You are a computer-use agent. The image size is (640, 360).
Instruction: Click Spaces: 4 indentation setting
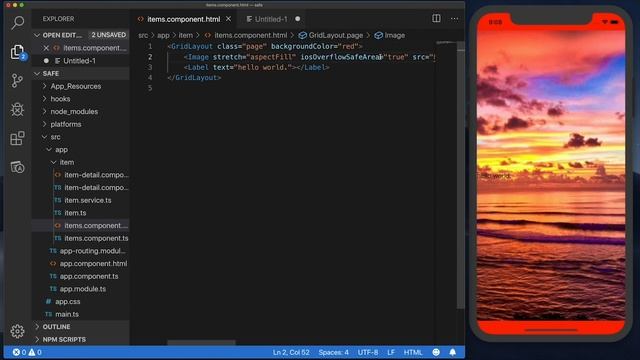[x=333, y=352]
